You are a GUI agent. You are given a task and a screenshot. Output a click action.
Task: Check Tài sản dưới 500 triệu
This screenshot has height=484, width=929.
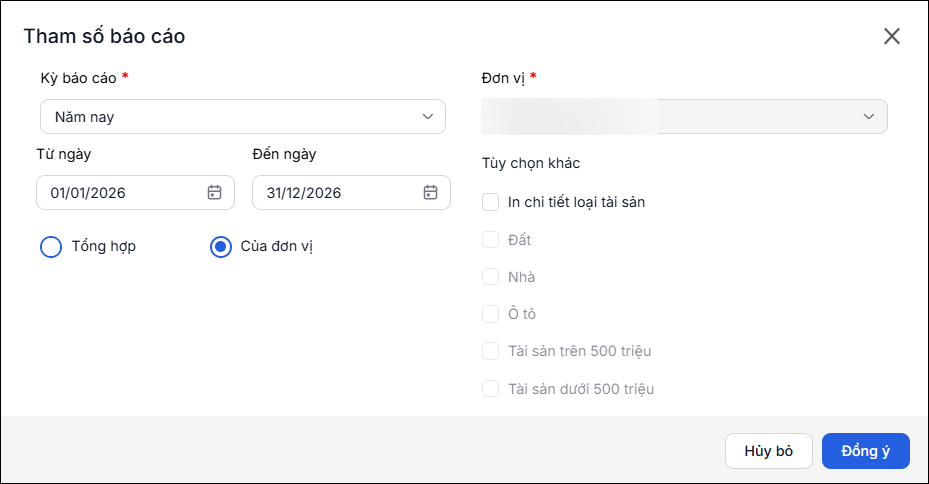click(491, 389)
